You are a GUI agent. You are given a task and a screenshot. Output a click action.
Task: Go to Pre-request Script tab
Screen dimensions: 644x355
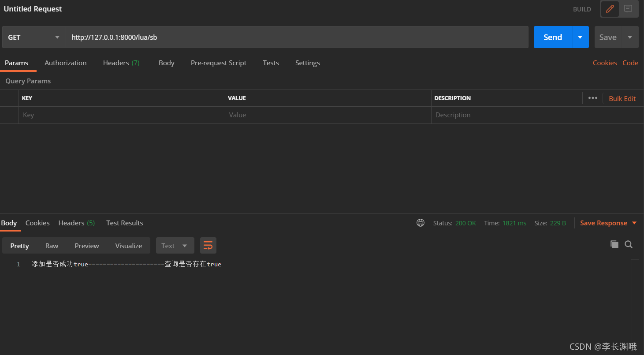[219, 63]
